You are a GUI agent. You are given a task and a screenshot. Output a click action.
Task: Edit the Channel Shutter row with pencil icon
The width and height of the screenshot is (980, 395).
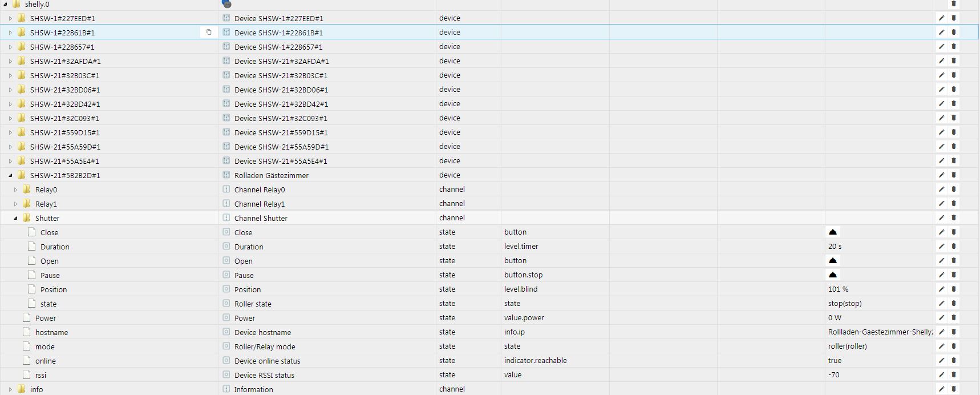[941, 218]
